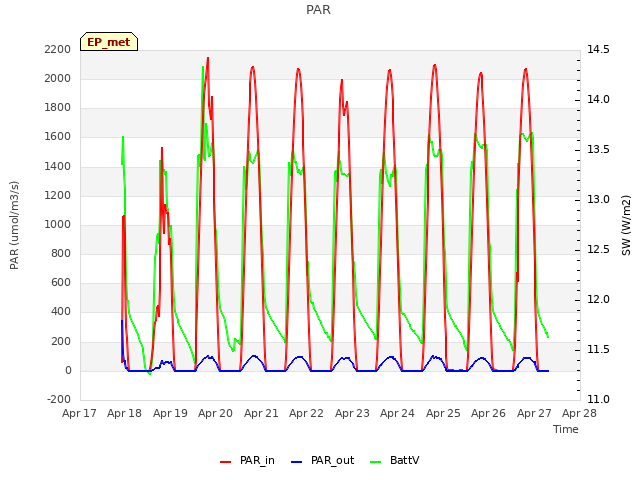The image size is (640, 480).
Task: Click the PAR (umol/m3/s) axis label
Action: 14,225
